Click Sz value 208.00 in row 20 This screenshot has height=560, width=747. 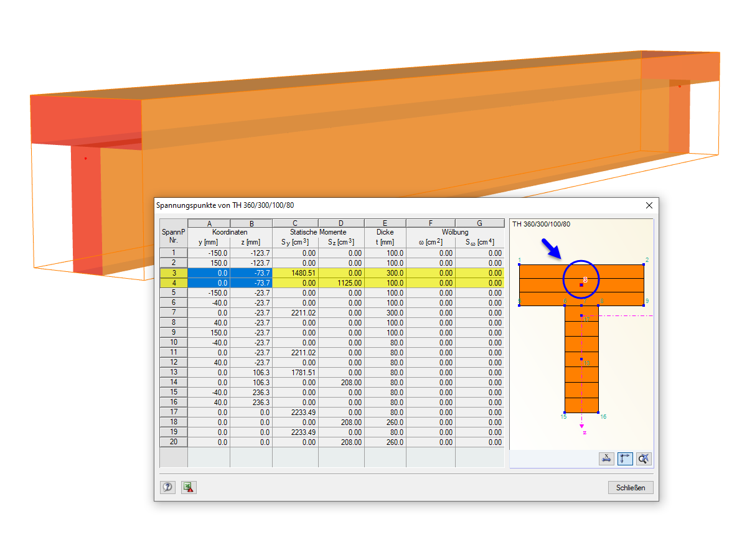tap(341, 442)
